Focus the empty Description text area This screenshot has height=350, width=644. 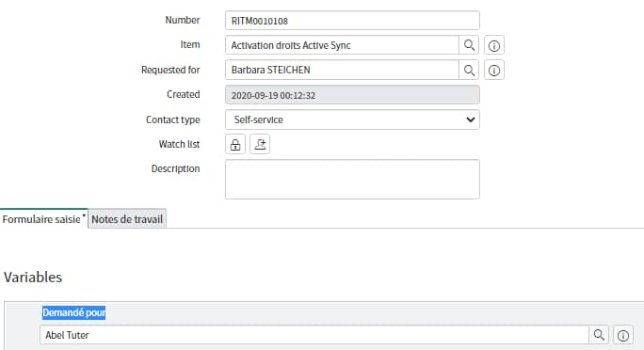pyautogui.click(x=352, y=180)
